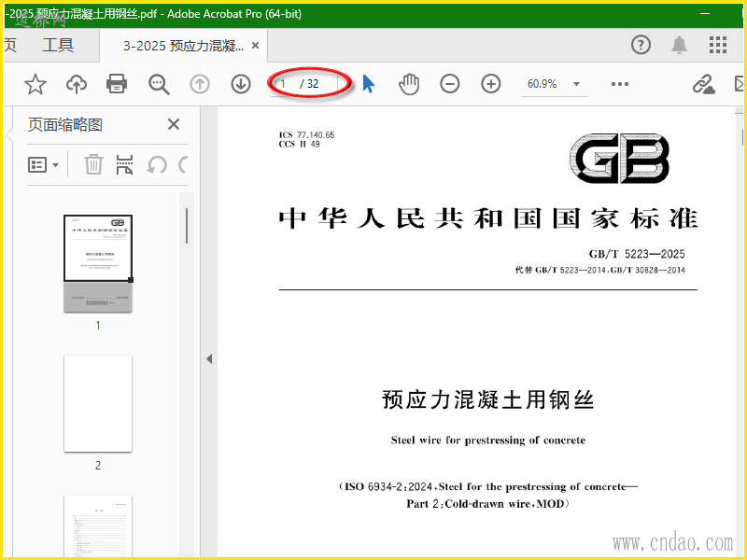The width and height of the screenshot is (747, 560).
Task: Select the 3-2025 预应力混凝 document tab
Action: pyautogui.click(x=183, y=46)
